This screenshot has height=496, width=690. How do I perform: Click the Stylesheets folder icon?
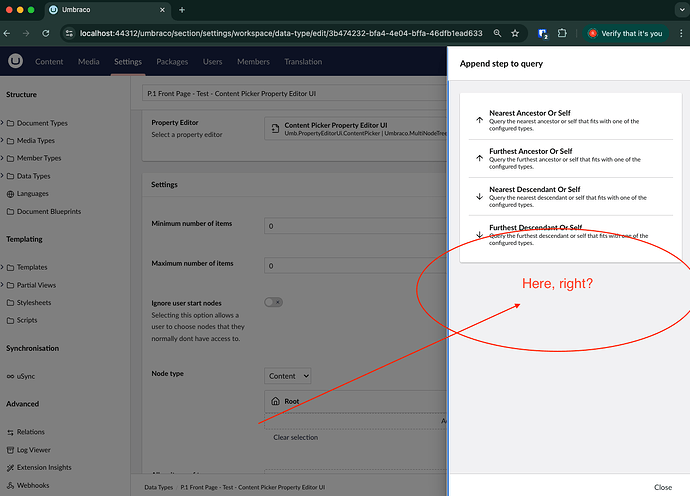pos(10,303)
